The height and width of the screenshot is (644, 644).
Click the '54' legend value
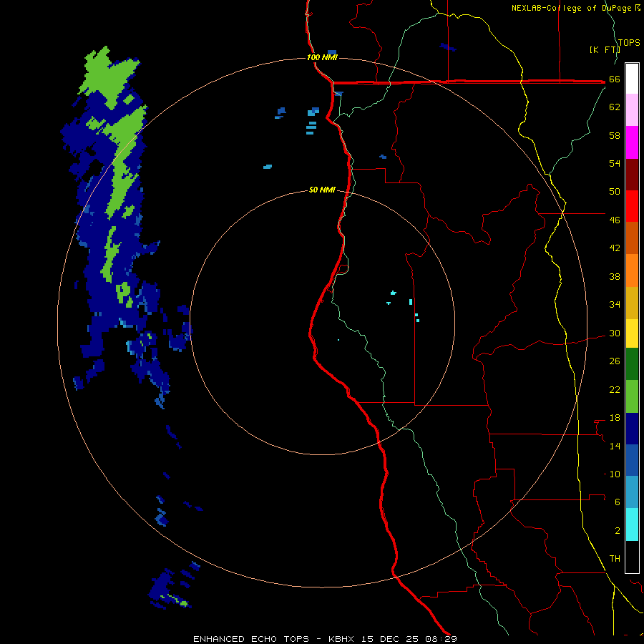coord(615,163)
